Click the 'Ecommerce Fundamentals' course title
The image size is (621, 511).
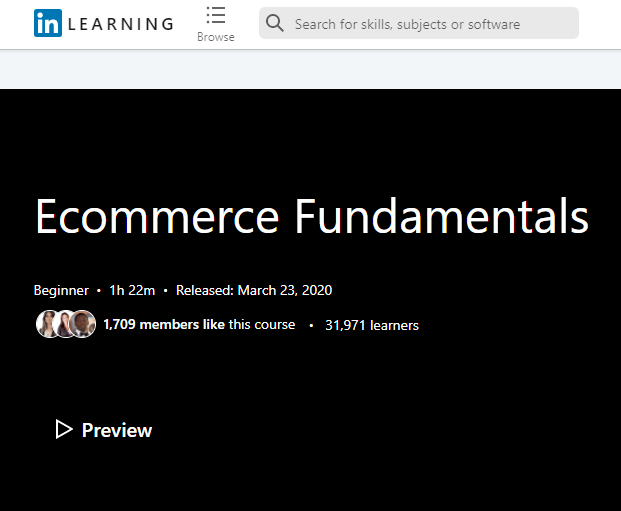pyautogui.click(x=312, y=217)
